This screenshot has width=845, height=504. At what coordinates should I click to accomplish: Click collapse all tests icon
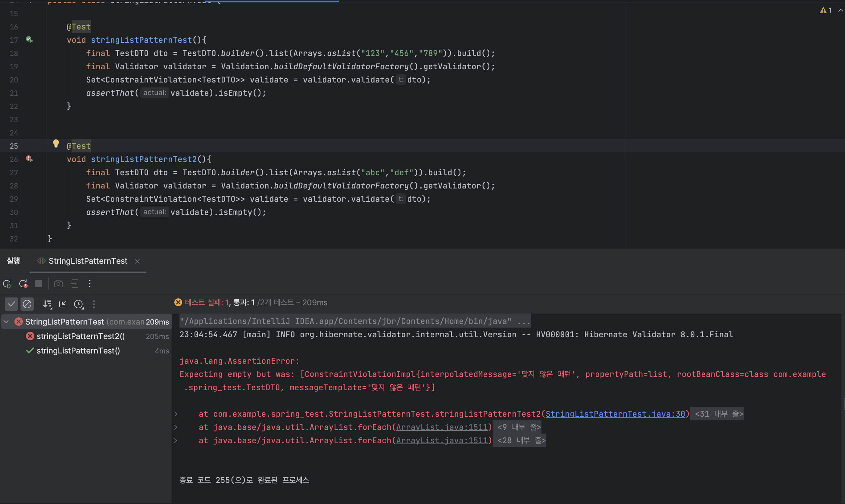tap(63, 304)
